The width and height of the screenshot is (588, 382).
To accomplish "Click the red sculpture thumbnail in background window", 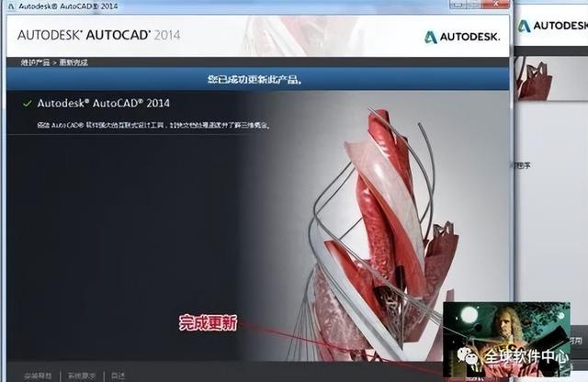I will click(535, 80).
